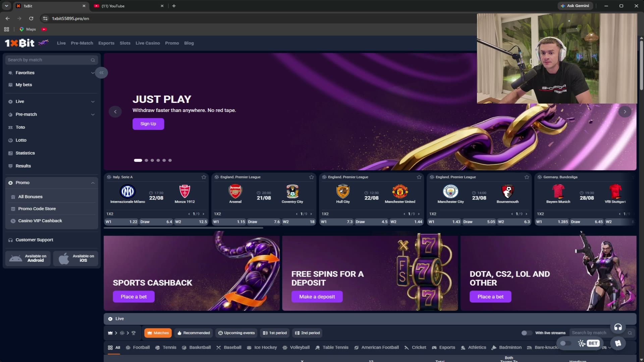Bet on W1 at 1.22 for Inter
This screenshot has width=644, height=362.
pos(121,222)
